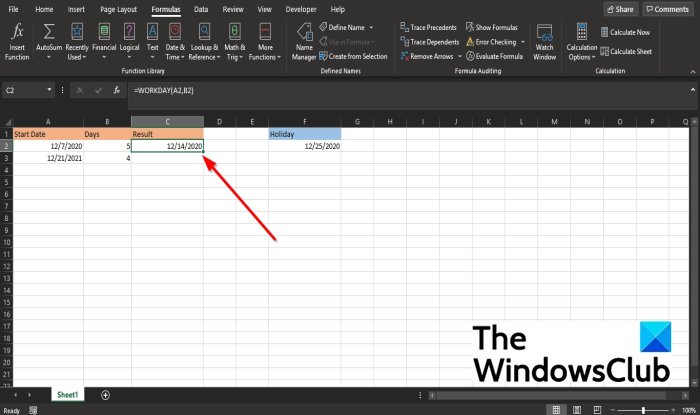This screenshot has height=415, width=700.
Task: Expand the Remove Arrows dropdown arrow
Action: tap(459, 56)
